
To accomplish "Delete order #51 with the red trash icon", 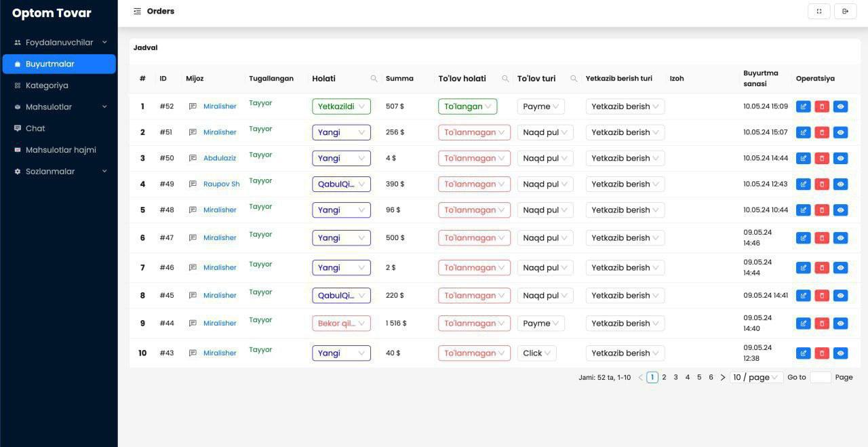I will click(x=822, y=132).
